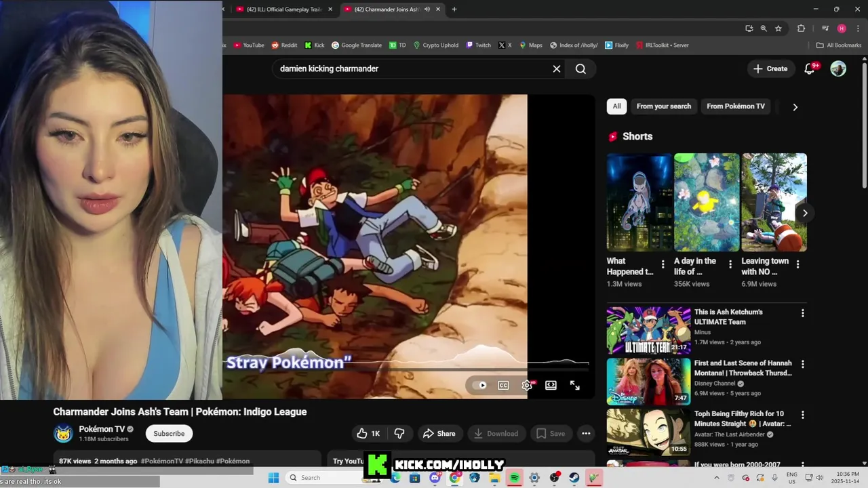Open Chrome media controls icon
The image size is (868, 488).
(825, 28)
